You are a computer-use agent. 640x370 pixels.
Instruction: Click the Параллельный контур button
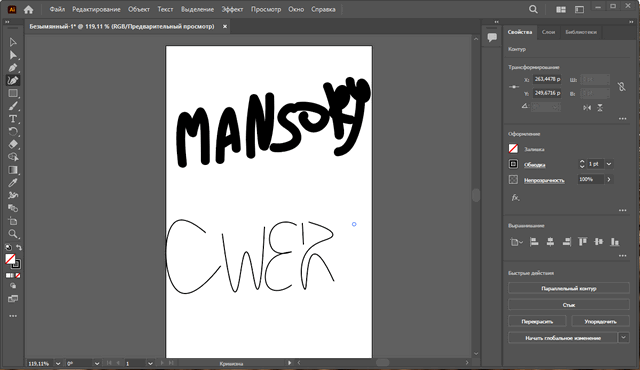tap(569, 288)
